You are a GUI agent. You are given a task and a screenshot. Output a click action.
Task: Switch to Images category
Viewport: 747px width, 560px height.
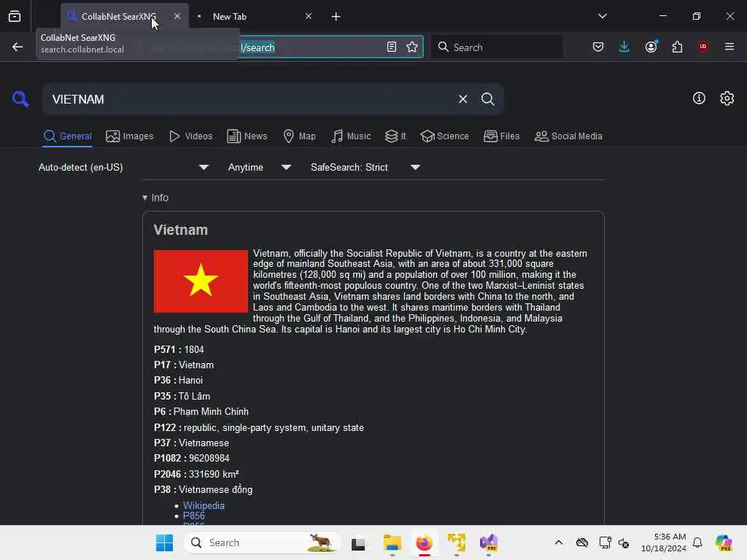[x=130, y=136]
